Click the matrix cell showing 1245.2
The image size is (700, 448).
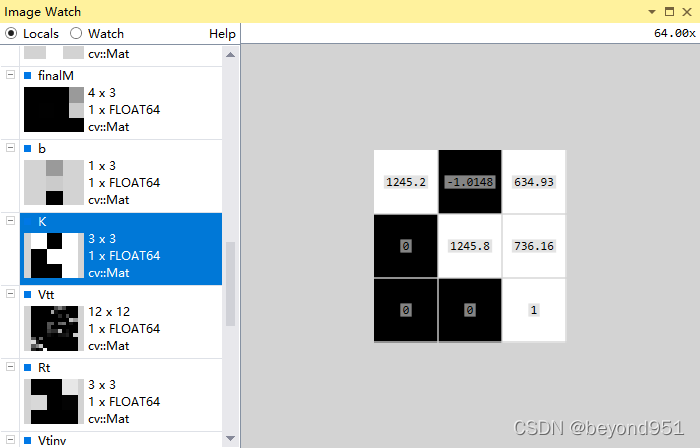(406, 182)
